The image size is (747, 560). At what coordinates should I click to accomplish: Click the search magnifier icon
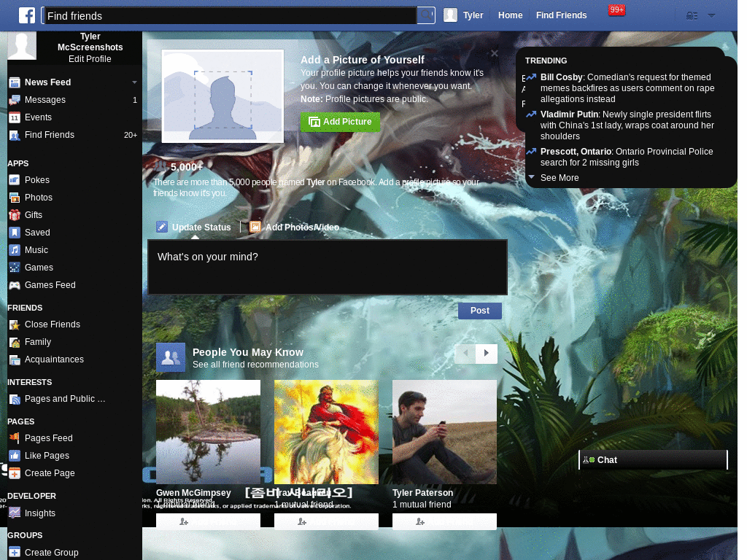pos(426,15)
